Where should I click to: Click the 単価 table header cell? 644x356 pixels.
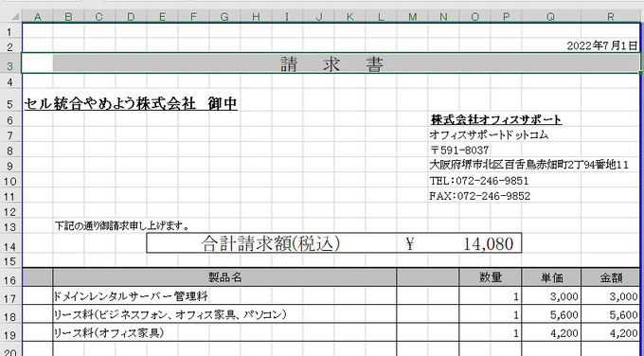[x=551, y=277]
